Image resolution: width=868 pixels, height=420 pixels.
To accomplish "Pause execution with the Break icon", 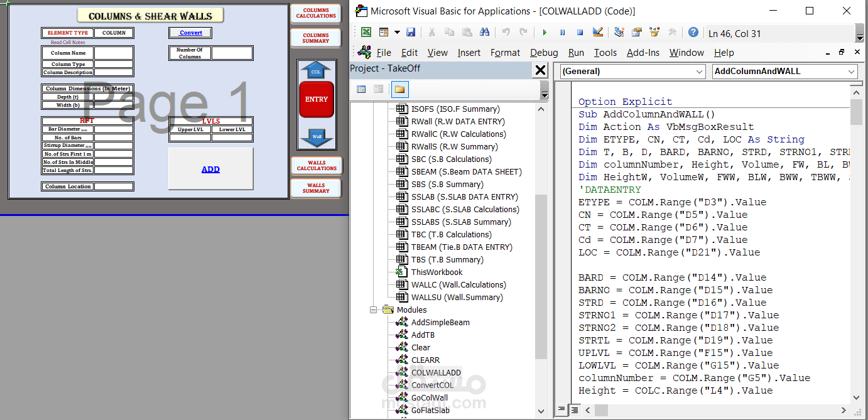I will click(562, 32).
